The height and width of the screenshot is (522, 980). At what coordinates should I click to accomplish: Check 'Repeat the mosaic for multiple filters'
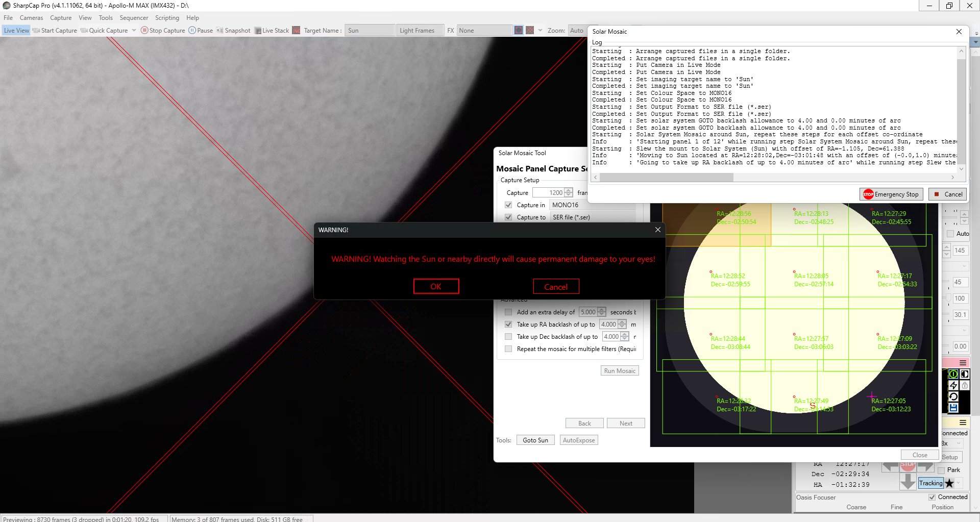coord(508,349)
